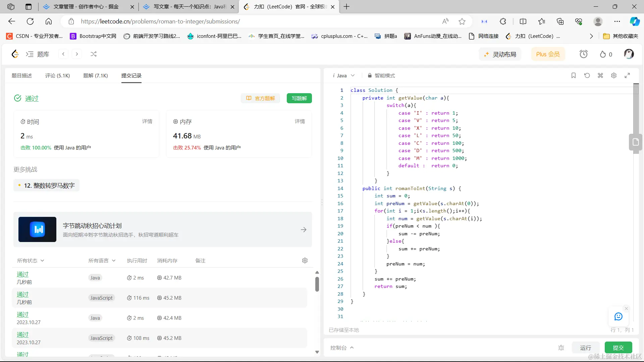
Task: Open problem 12. 整数转罗马数字 link
Action: (x=49, y=185)
